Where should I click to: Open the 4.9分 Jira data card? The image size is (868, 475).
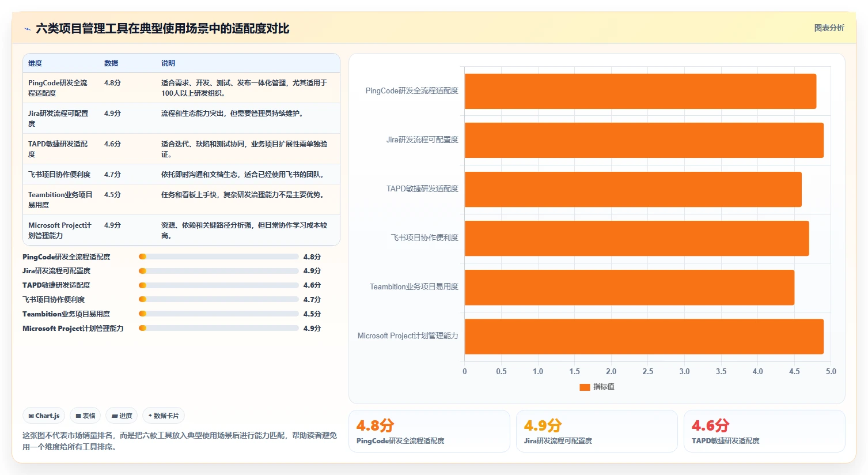[x=597, y=431]
